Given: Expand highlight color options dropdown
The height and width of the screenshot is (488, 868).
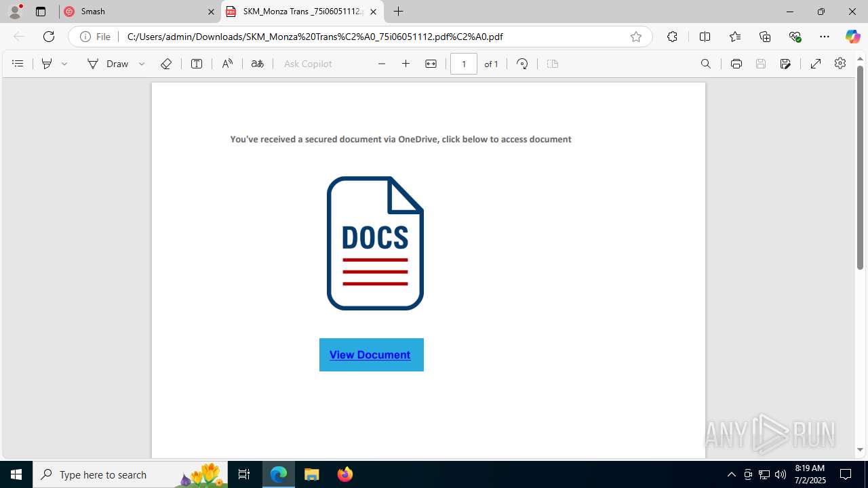Looking at the screenshot, I should [x=64, y=64].
